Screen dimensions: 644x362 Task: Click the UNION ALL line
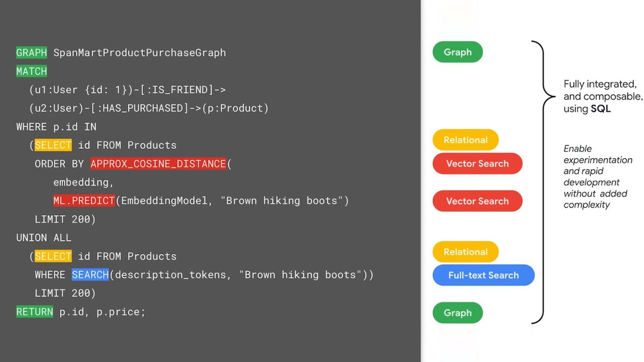tap(44, 238)
